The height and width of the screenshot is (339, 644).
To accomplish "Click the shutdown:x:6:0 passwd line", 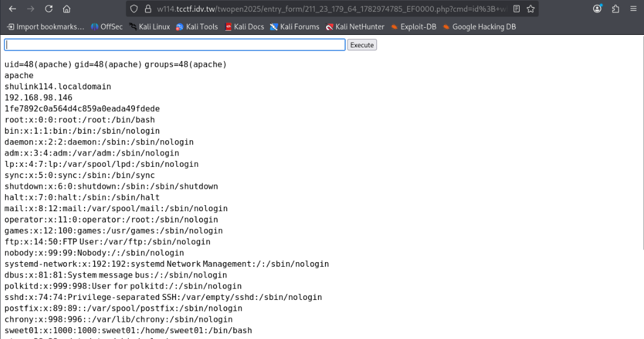I will pos(111,186).
